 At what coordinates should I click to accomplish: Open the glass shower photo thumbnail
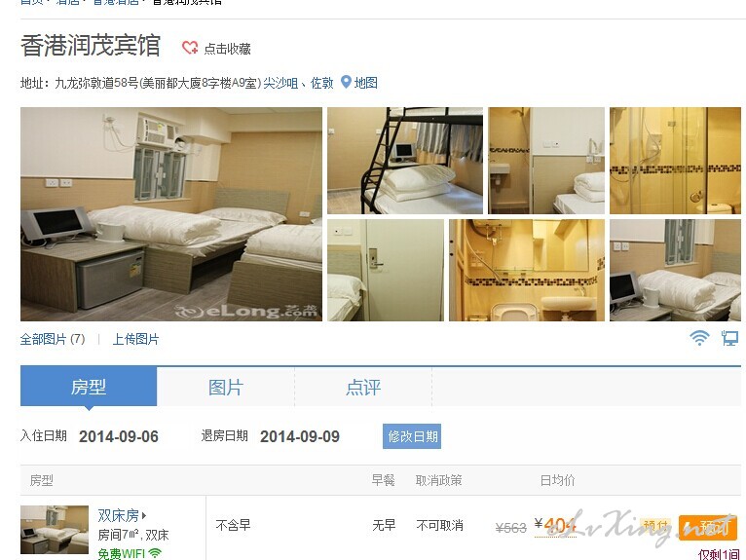click(675, 161)
